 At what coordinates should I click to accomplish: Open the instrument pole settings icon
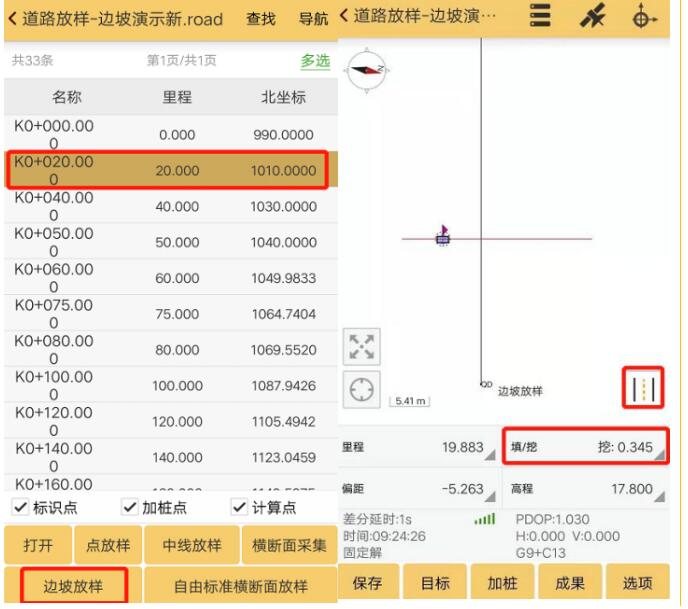[x=644, y=17]
